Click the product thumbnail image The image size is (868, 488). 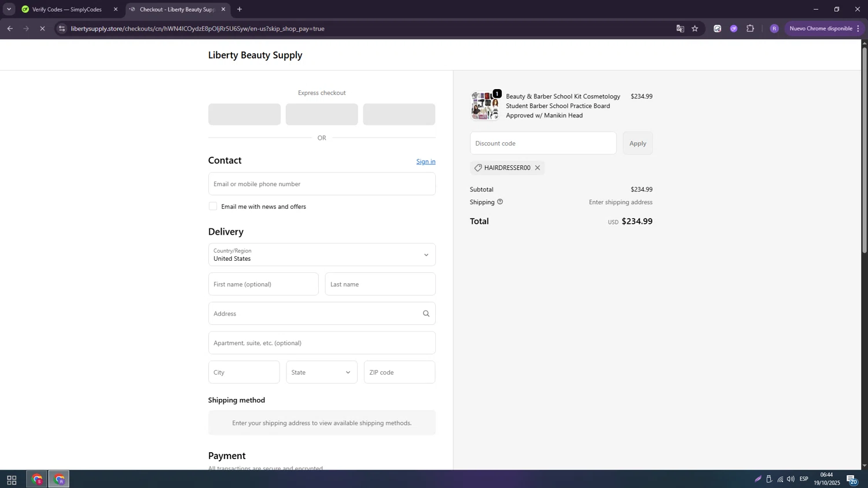(x=485, y=106)
